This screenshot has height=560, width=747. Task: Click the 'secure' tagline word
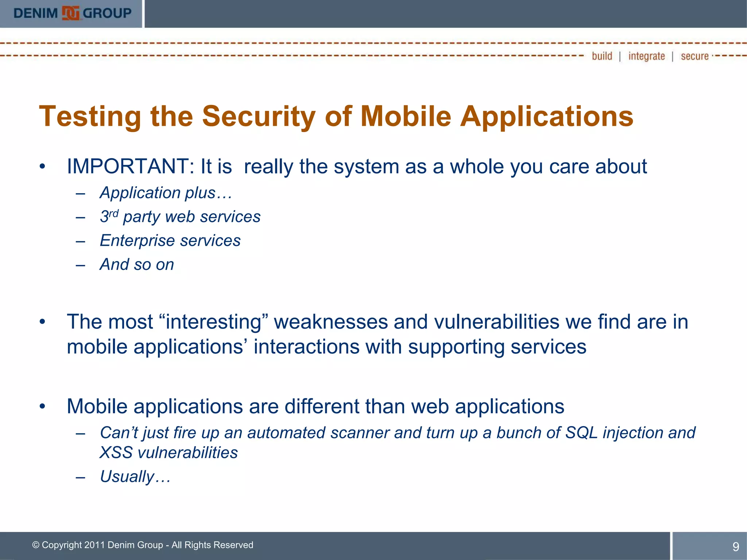click(694, 56)
